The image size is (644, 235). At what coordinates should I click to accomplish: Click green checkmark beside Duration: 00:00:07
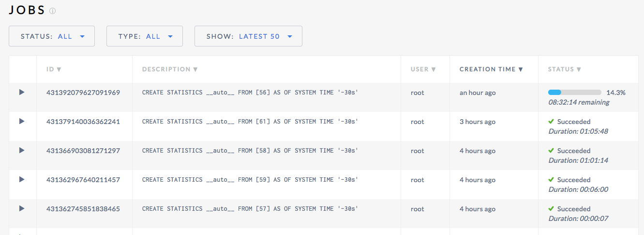click(551, 208)
